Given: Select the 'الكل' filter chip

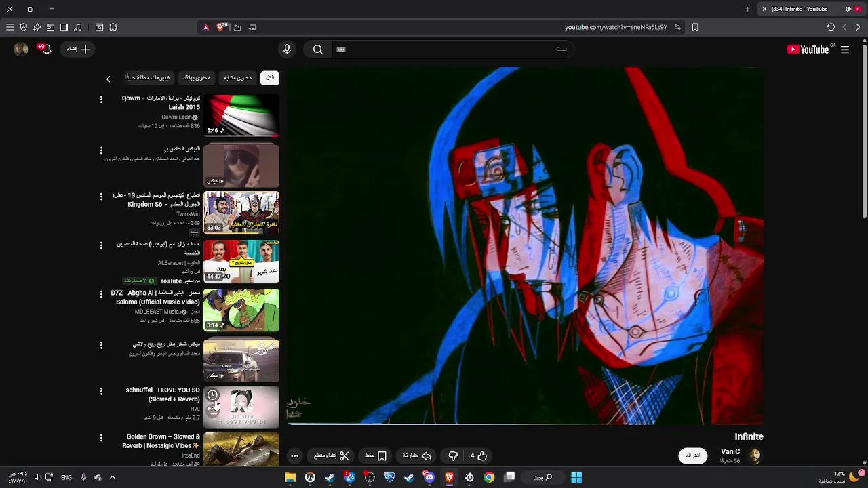Looking at the screenshot, I should [270, 77].
